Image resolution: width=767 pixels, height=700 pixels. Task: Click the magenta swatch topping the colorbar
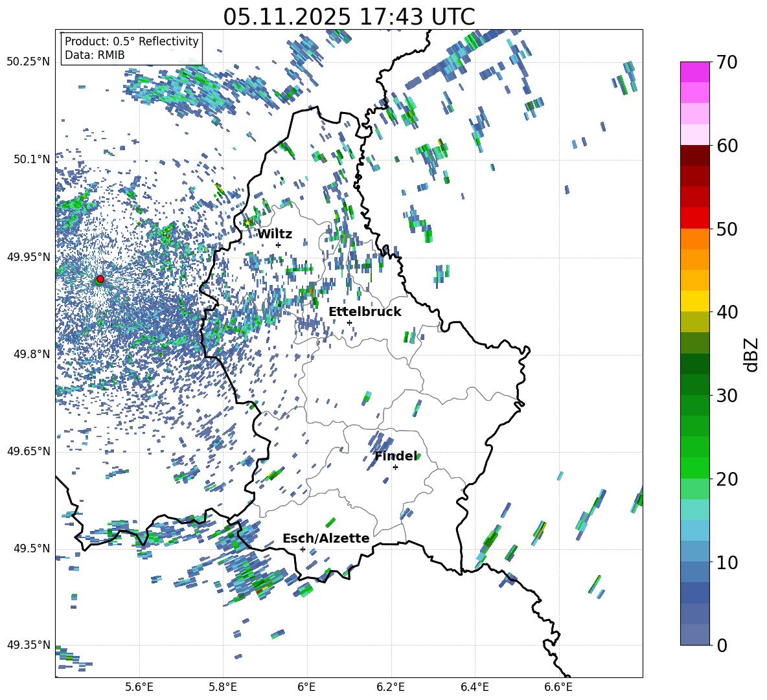[x=695, y=72]
